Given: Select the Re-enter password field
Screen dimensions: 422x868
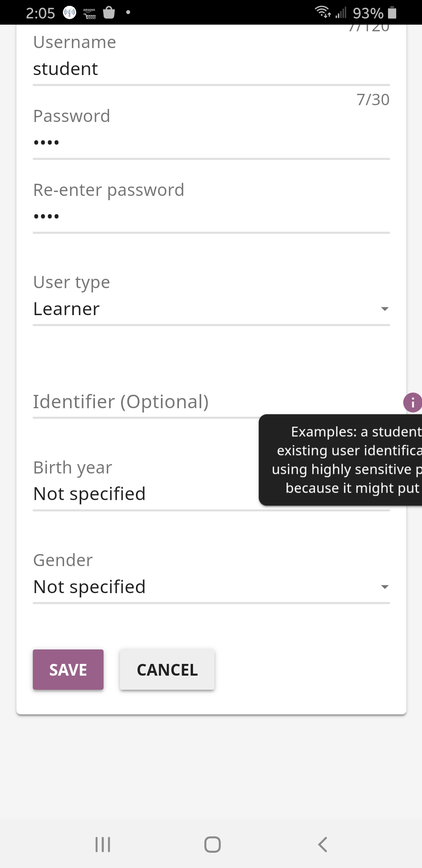Looking at the screenshot, I should pos(156,216).
